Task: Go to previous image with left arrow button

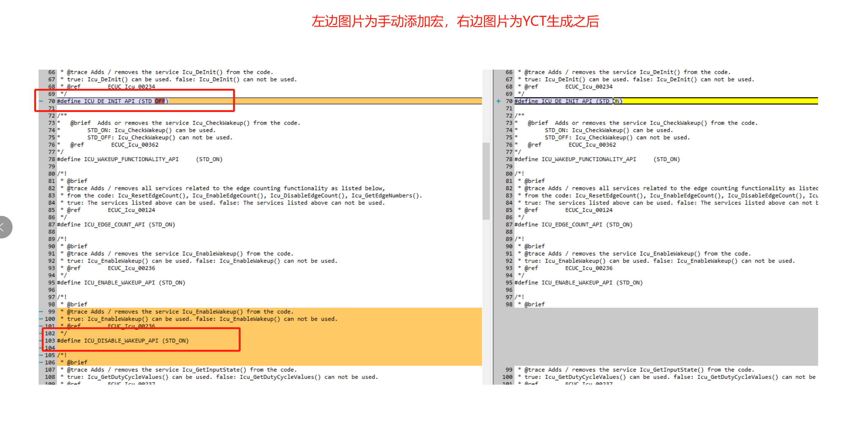Action: click(3, 227)
